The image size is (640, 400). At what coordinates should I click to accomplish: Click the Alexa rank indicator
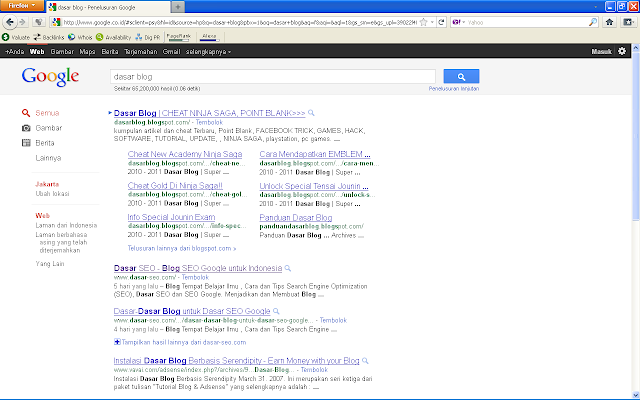click(x=209, y=37)
